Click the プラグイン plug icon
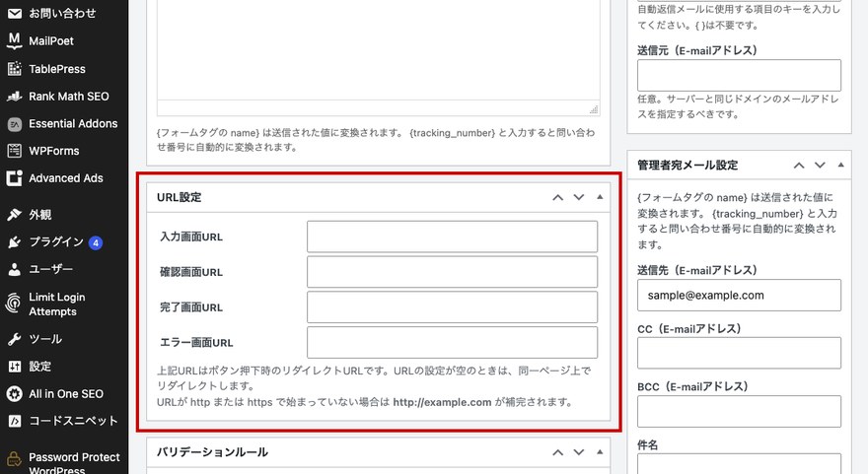This screenshot has width=868, height=474. tap(15, 241)
